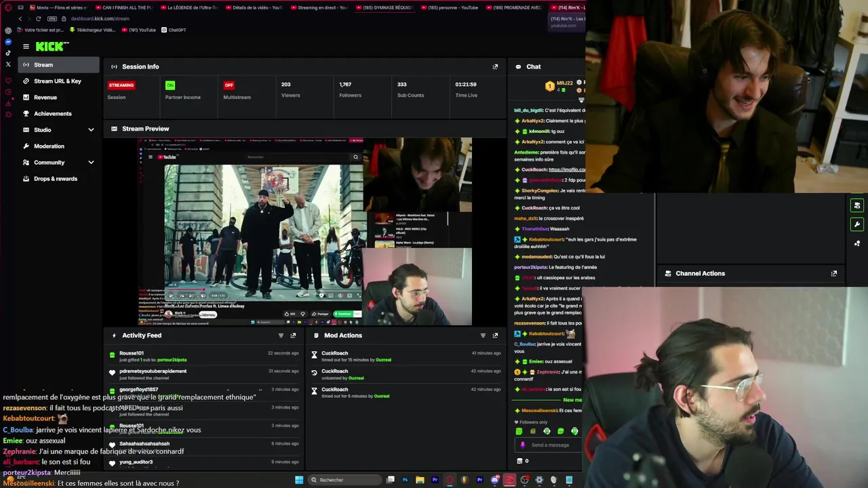Open OBS Studio from the taskbar
868x488 pixels.
click(524, 480)
